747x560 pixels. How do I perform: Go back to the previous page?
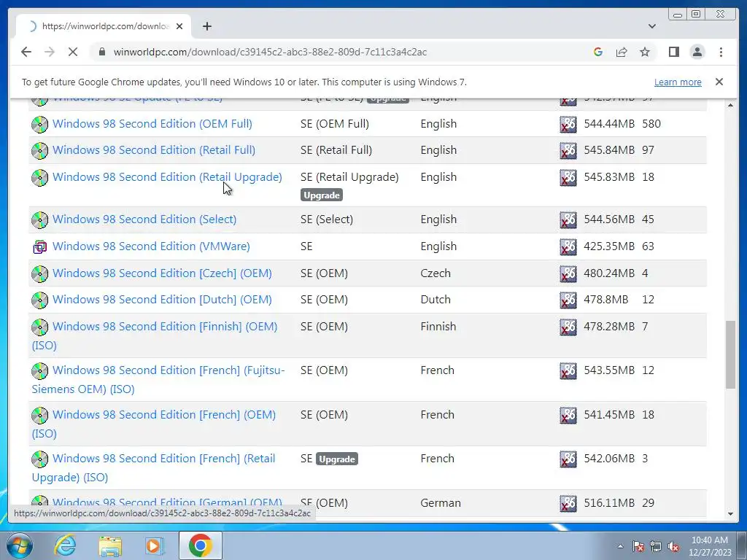point(26,52)
